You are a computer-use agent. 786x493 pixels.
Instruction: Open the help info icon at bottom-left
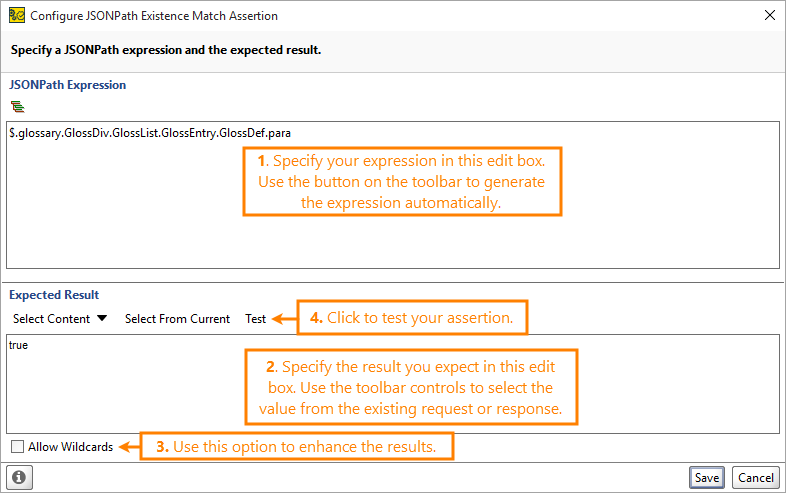coord(20,477)
